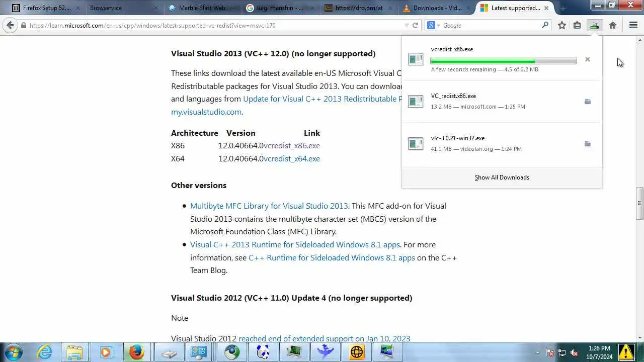The image size is (644, 362).
Task: Switch to the https://dro.pm tab
Action: pyautogui.click(x=358, y=8)
